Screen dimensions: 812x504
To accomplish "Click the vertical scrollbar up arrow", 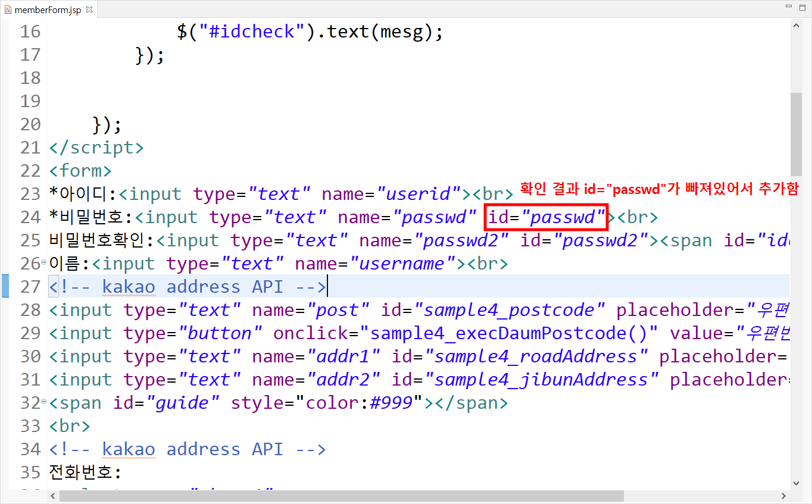I will [796, 26].
